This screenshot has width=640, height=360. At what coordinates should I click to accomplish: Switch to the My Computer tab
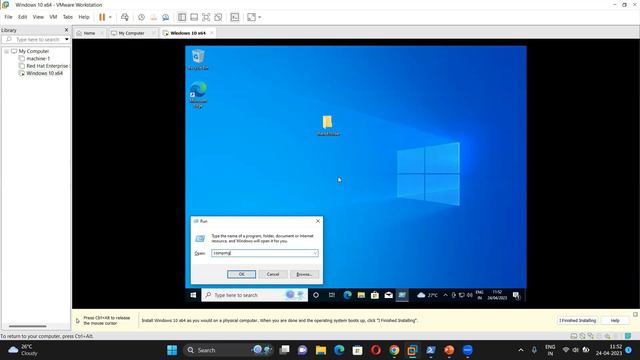point(131,33)
